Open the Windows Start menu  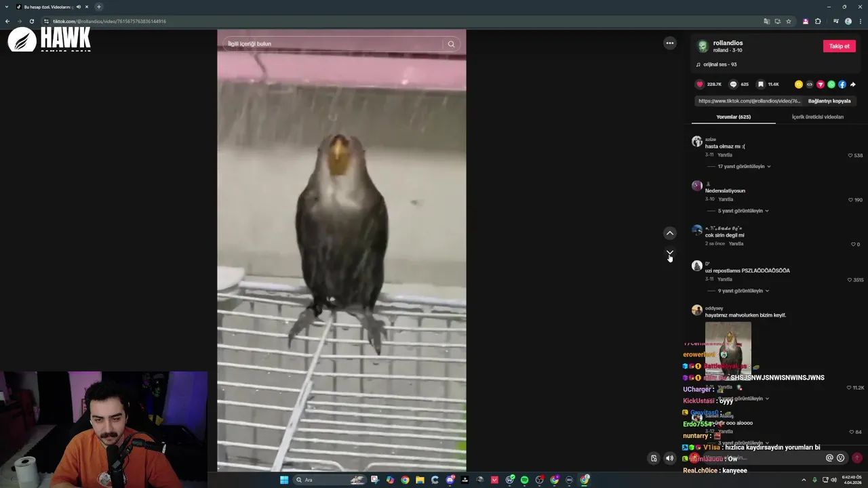[284, 480]
